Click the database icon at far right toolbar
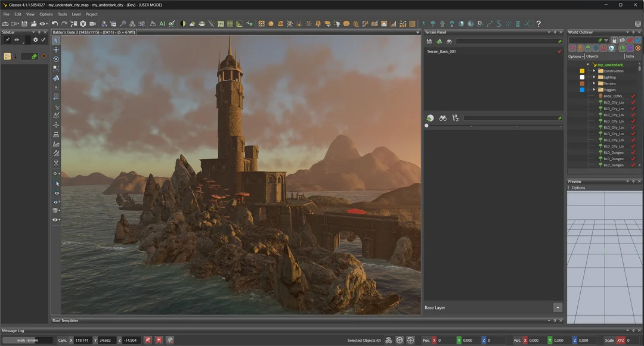Image resolution: width=644 pixels, height=346 pixels. tap(638, 24)
